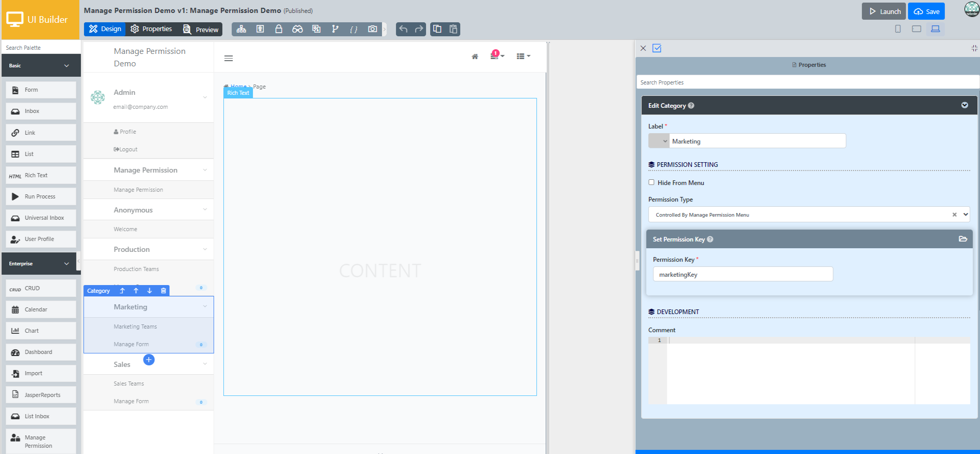The width and height of the screenshot is (980, 454).
Task: Select Production Teams menu item
Action: 136,269
